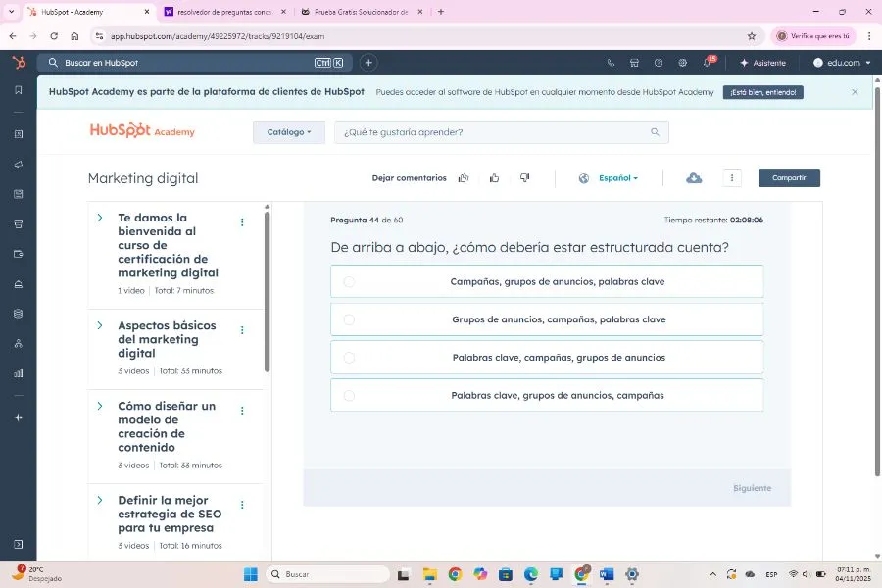This screenshot has width=882, height=588.
Task: Click the search magnifier in learning search box
Action: point(655,132)
